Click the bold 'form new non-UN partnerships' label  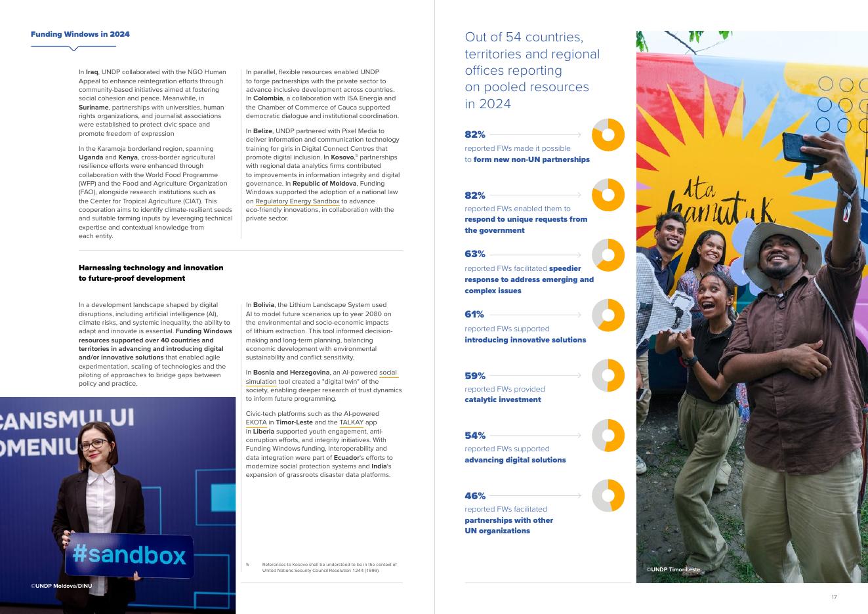pos(531,159)
